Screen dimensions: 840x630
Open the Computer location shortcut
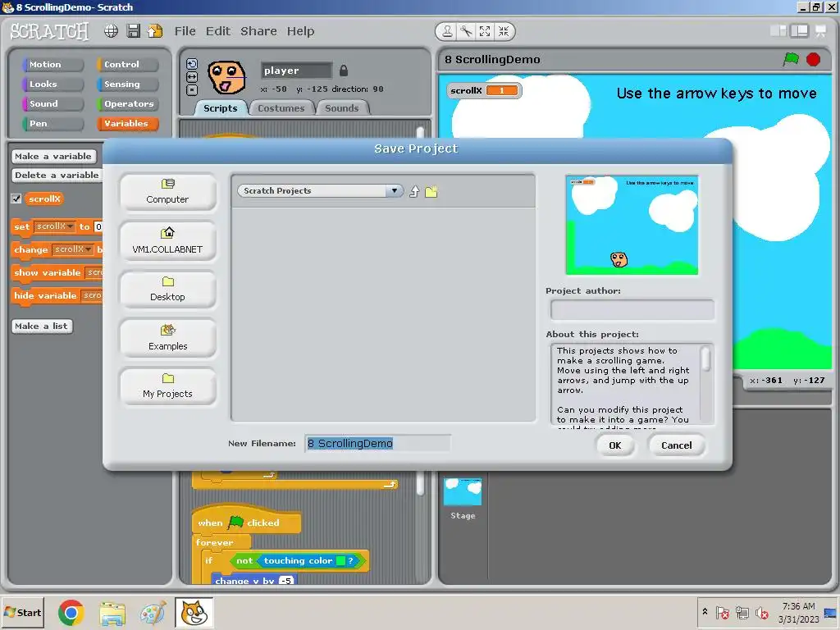point(167,192)
